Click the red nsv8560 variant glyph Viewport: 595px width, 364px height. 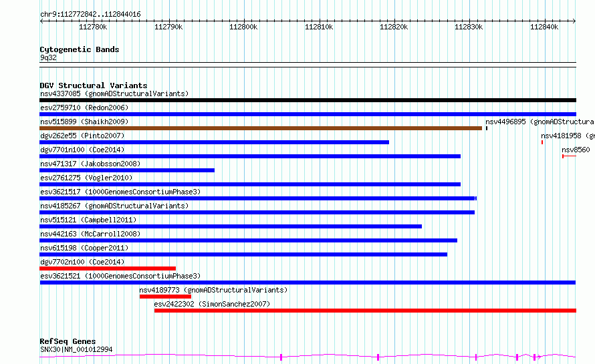point(569,156)
